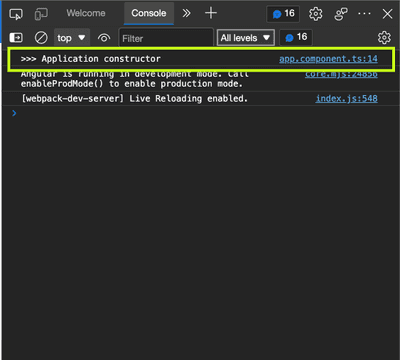Open the console settings gear icon
This screenshot has height=360, width=400.
tap(384, 38)
